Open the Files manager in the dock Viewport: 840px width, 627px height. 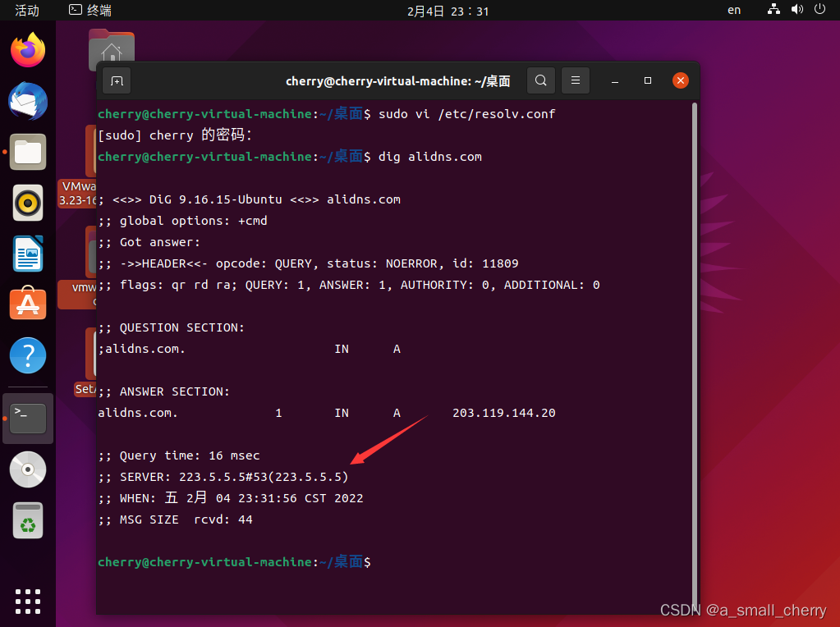28,152
